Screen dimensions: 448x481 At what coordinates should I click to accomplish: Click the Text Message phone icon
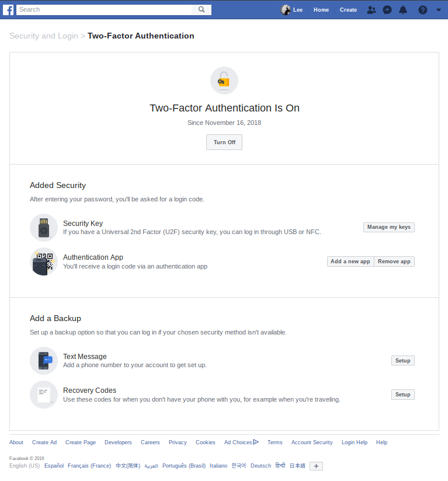point(44,361)
